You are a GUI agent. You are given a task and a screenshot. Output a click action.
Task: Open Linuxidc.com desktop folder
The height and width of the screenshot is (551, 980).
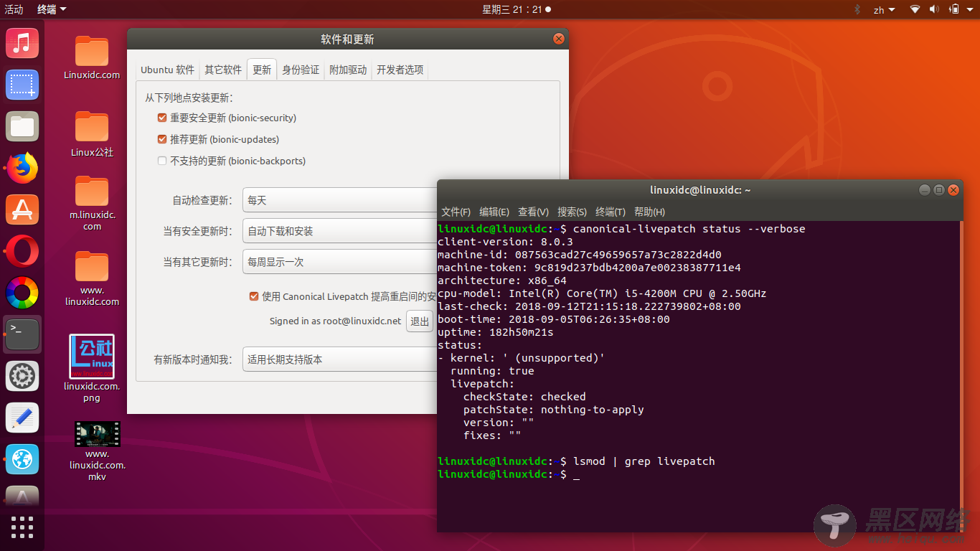[x=92, y=57]
